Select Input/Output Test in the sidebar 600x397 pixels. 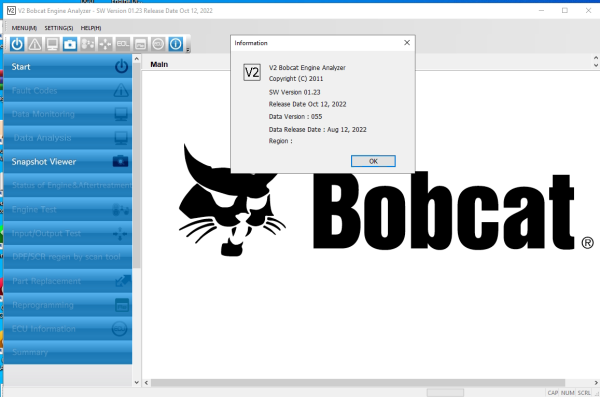(68, 233)
